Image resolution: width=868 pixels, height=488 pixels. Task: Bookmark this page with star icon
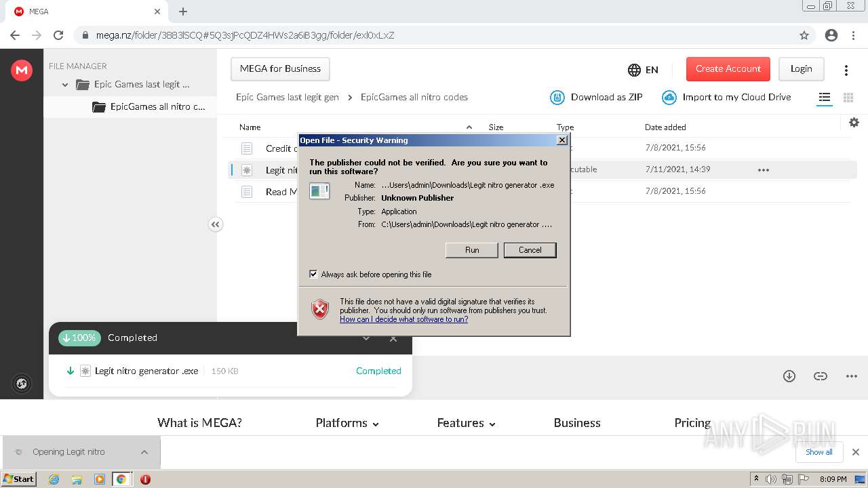click(x=804, y=35)
